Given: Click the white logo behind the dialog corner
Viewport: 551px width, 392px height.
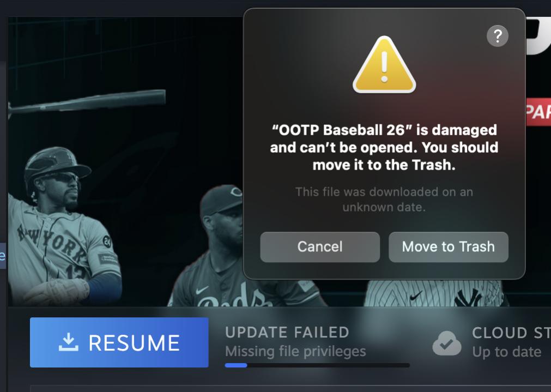Looking at the screenshot, I should pos(538,36).
